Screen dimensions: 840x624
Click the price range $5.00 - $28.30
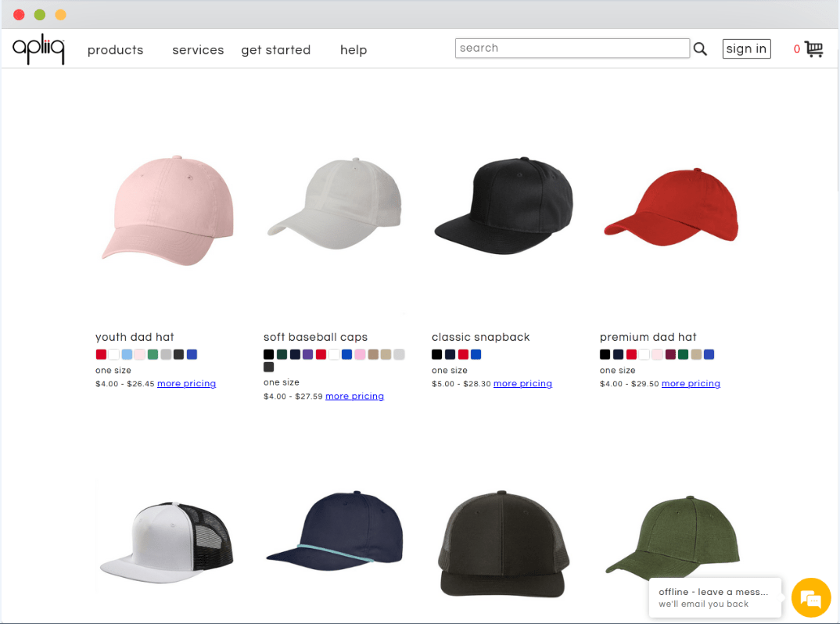(x=461, y=383)
